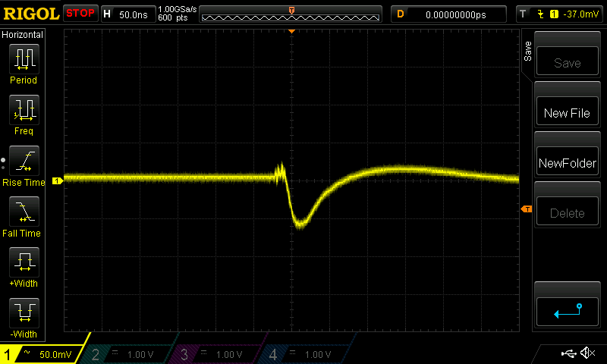Click the STOP run status indicator

(x=80, y=13)
